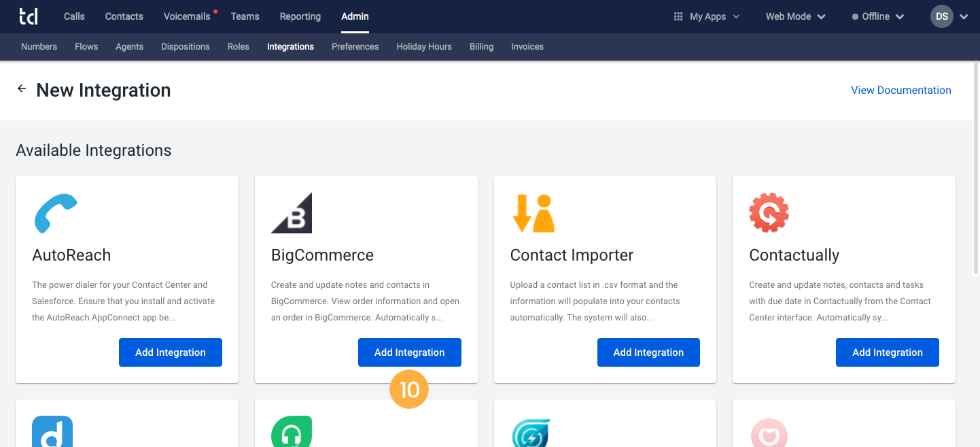Add the Contactually integration
The image size is (980, 447).
[888, 352]
